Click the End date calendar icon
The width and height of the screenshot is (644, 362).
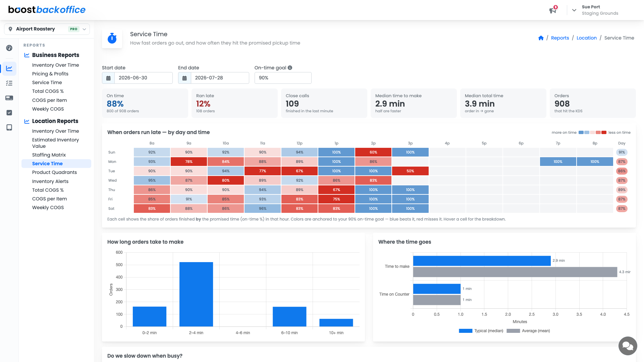184,78
